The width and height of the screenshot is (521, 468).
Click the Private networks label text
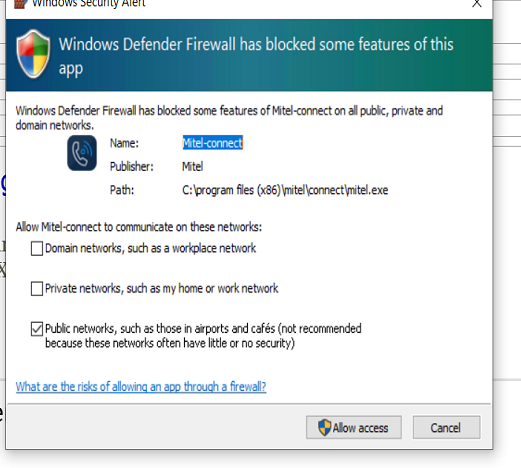(161, 288)
